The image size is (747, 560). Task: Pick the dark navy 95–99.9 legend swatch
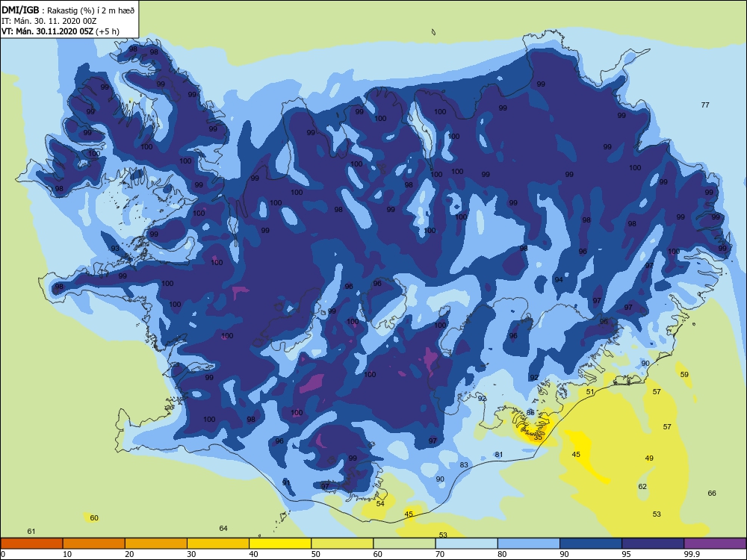pyautogui.click(x=653, y=544)
